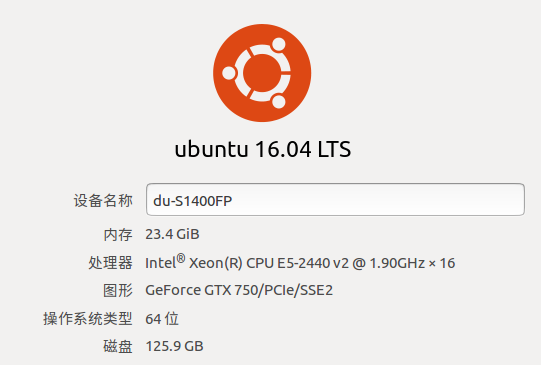The height and width of the screenshot is (365, 541).
Task: Click the 操作系统类型 label
Action: pyautogui.click(x=88, y=318)
